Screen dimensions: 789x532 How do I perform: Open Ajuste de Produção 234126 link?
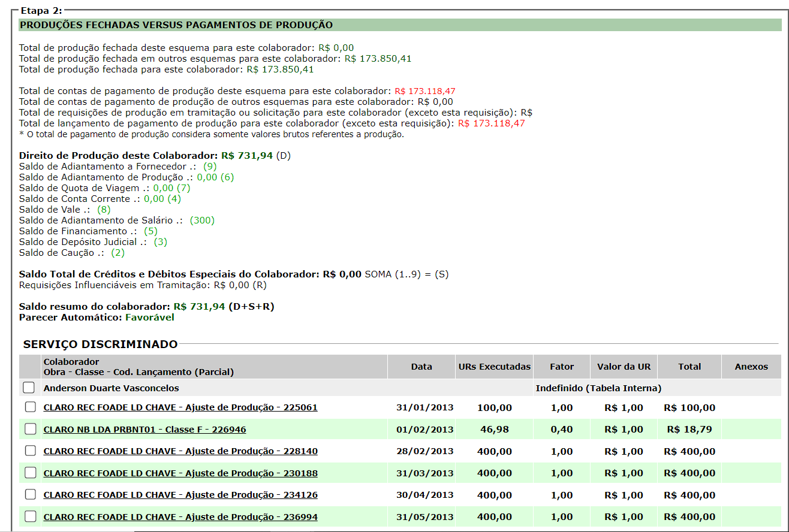(180, 495)
